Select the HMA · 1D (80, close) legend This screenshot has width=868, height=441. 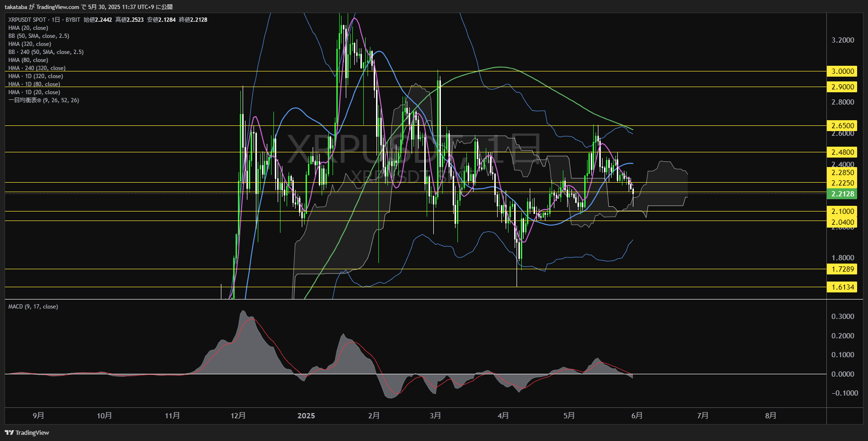pos(34,84)
